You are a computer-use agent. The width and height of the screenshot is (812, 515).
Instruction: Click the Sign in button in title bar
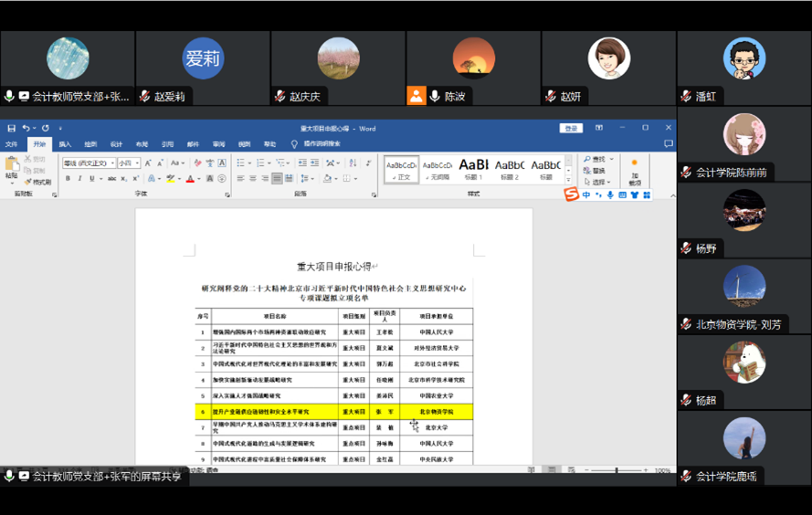pyautogui.click(x=571, y=129)
